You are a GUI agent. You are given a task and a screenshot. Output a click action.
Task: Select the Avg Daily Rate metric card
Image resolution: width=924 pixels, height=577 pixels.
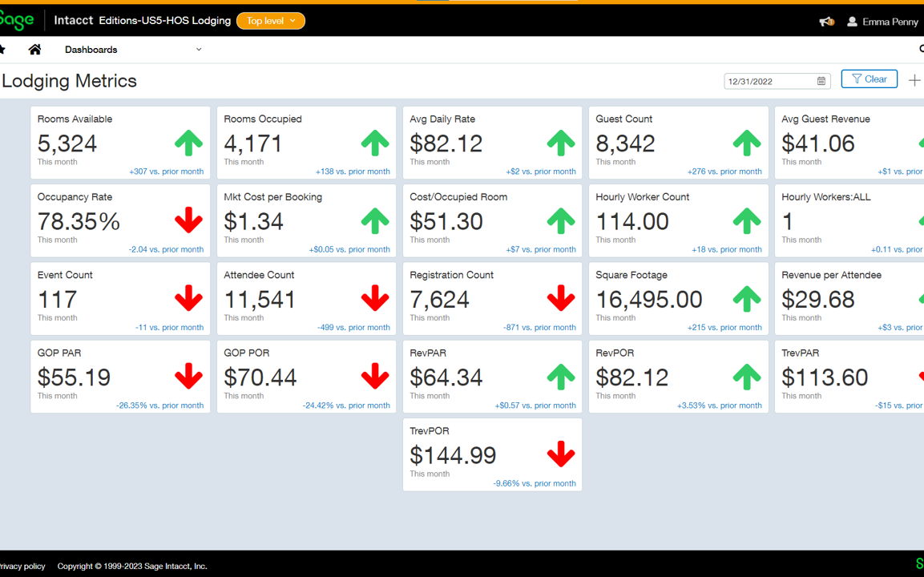[492, 143]
